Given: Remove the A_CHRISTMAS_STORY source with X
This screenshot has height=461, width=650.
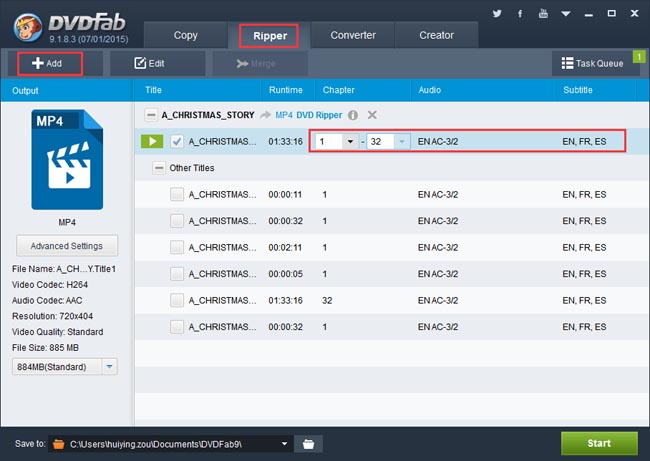Looking at the screenshot, I should [x=372, y=115].
